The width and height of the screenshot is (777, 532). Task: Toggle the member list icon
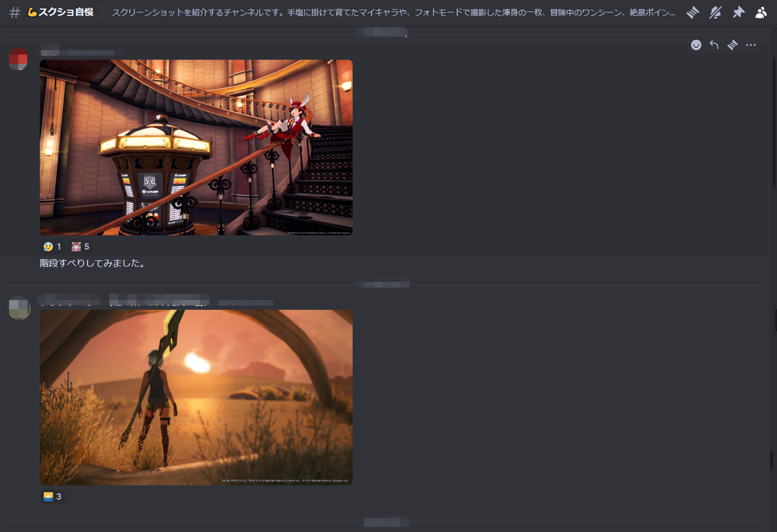coord(761,12)
